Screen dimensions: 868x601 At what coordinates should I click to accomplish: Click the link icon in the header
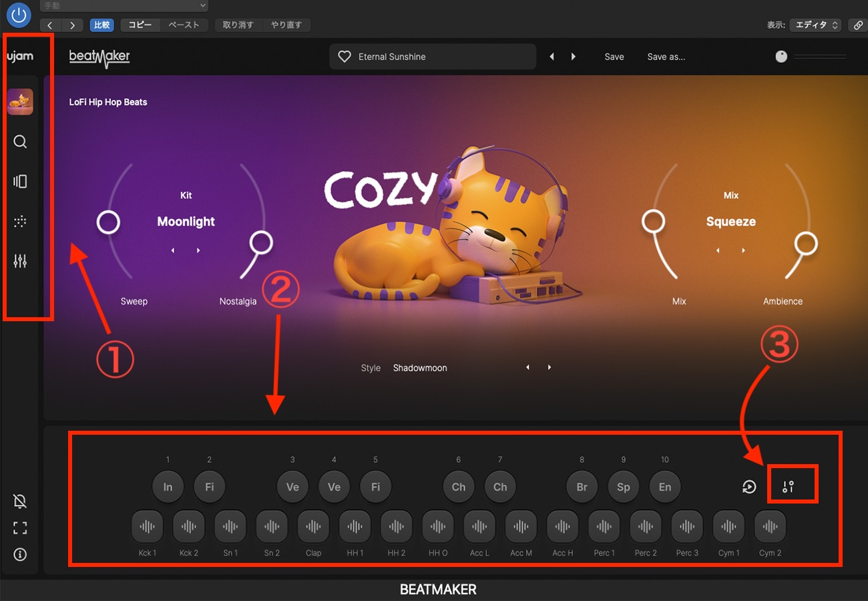(x=858, y=25)
